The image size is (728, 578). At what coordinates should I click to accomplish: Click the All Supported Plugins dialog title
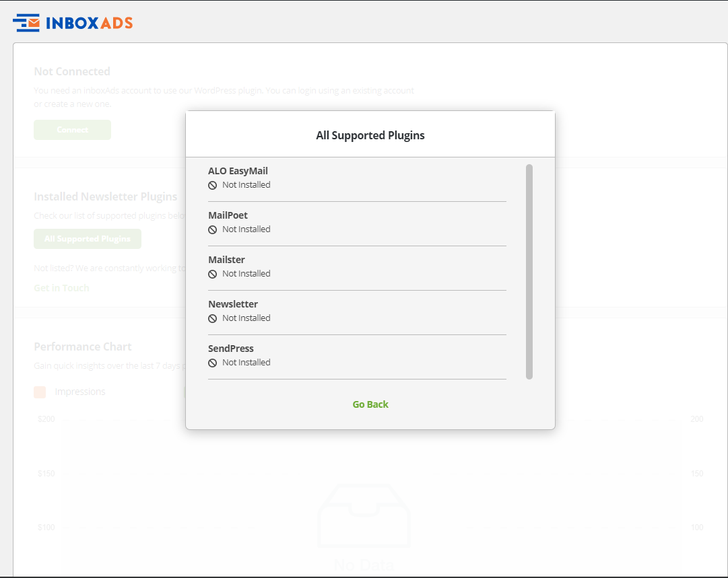tap(370, 135)
